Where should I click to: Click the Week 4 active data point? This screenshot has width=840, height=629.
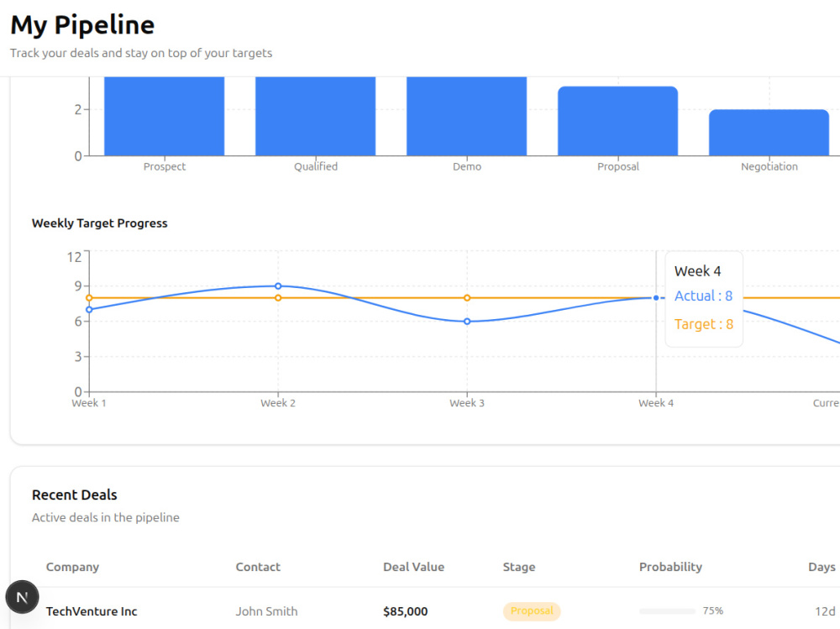click(656, 298)
